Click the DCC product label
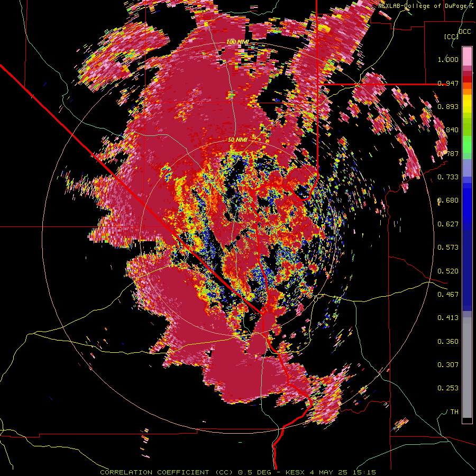This screenshot has height=476, width=476. coord(465,31)
